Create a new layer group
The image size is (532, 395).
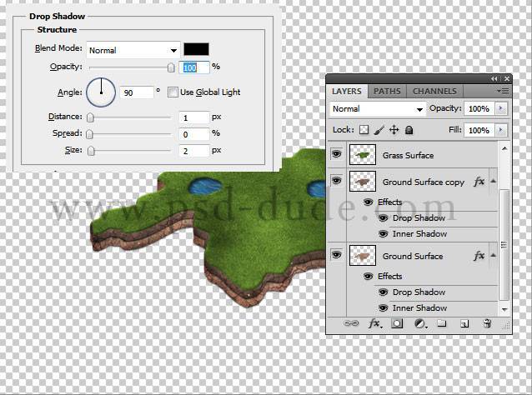[442, 323]
